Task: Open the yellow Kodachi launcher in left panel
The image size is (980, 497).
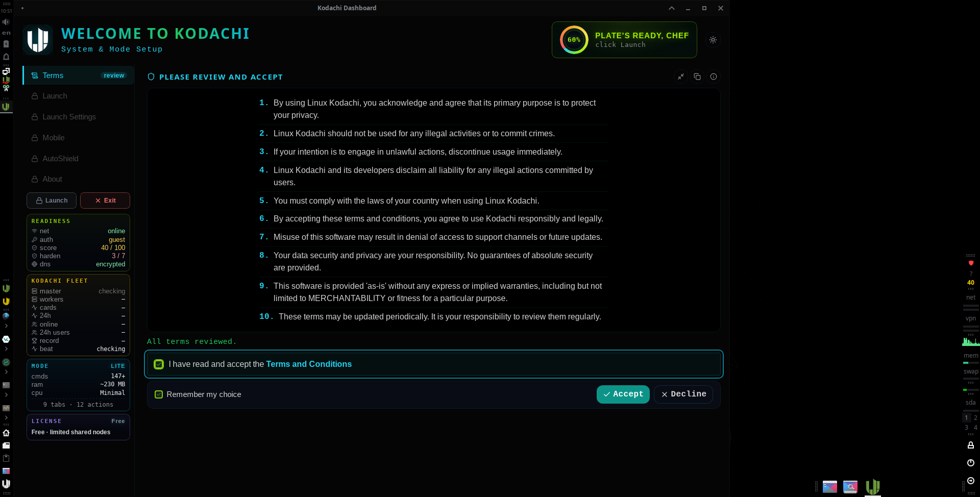Action: pos(6,302)
